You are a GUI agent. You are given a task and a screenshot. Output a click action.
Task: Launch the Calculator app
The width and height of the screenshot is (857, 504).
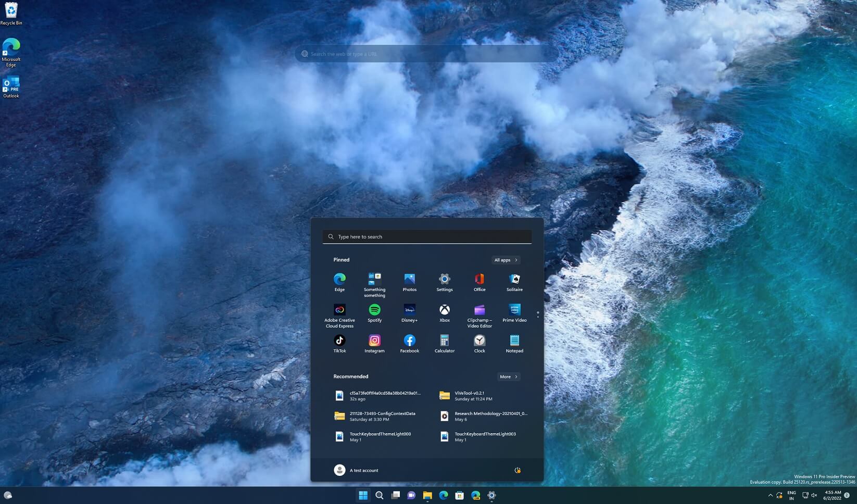coord(444,341)
